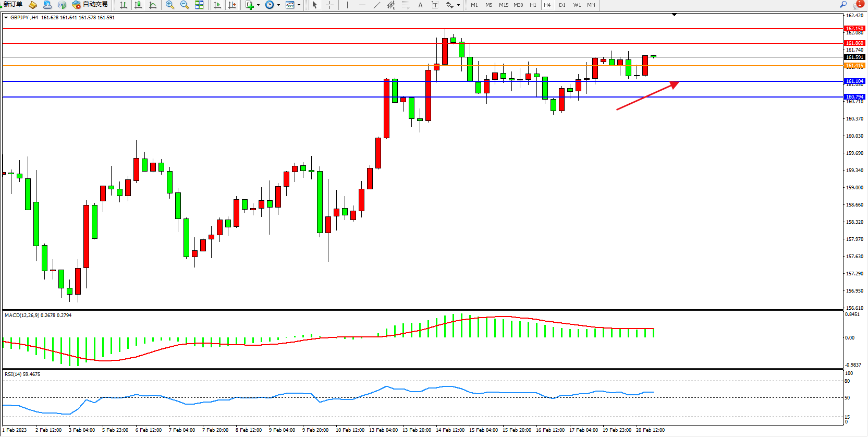Open the Tile Windows grid icon
Viewport: 868px width, 437px height.
click(x=199, y=5)
